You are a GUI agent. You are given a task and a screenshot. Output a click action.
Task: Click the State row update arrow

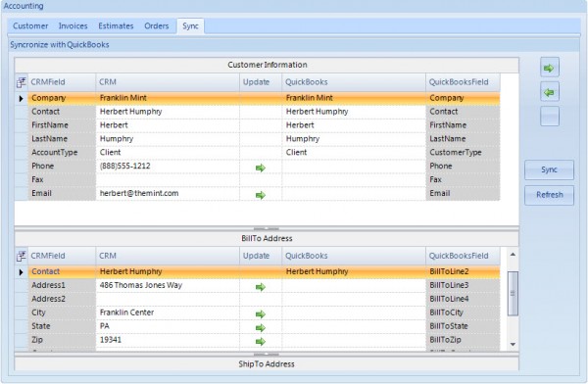pos(261,328)
